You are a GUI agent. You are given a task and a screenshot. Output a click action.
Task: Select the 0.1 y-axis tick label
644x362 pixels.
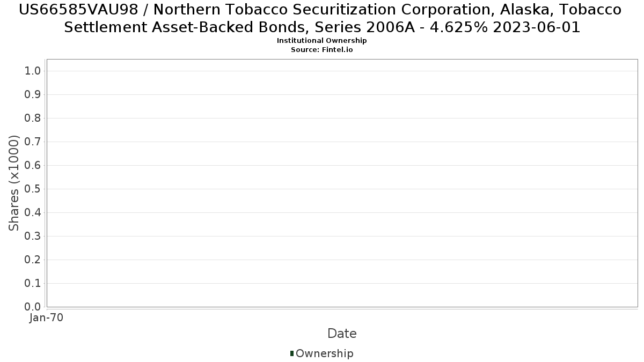point(33,284)
